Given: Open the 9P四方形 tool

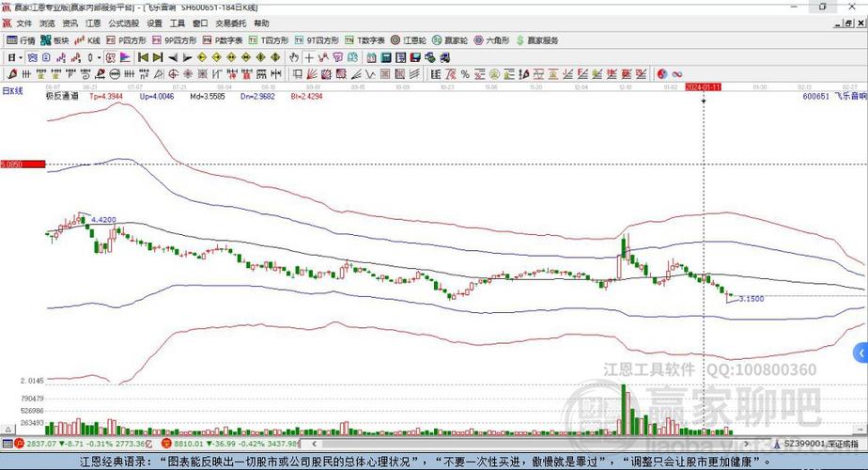Looking at the screenshot, I should coord(175,40).
